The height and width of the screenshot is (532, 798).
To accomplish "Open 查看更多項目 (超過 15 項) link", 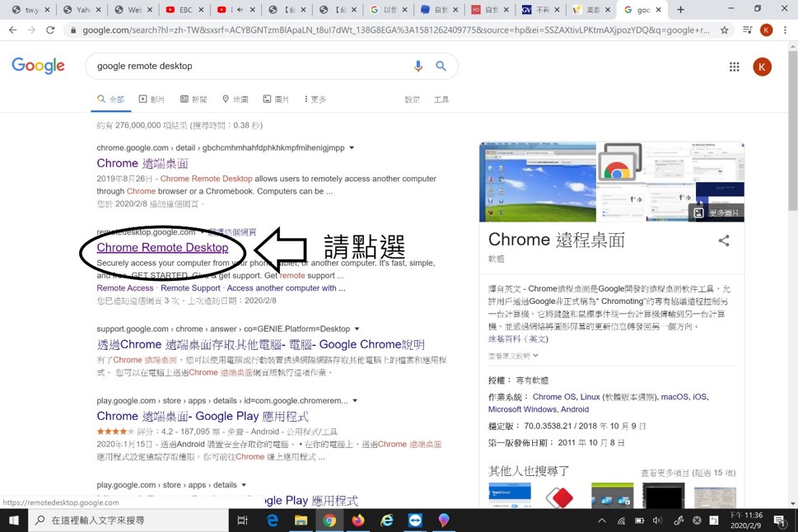I will pos(688,473).
